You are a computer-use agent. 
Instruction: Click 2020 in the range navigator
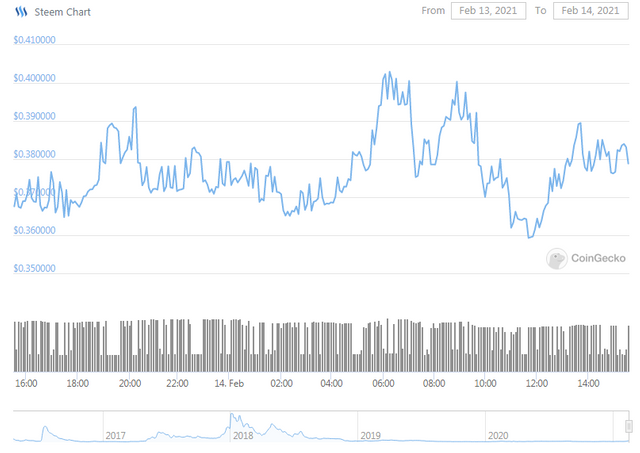coord(498,436)
